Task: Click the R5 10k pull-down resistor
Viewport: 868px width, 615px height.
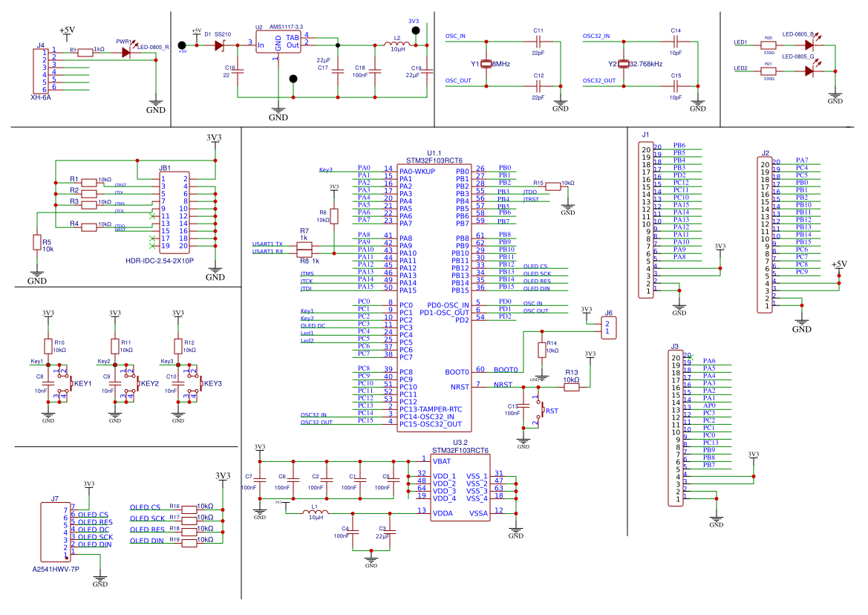Action: pyautogui.click(x=37, y=242)
